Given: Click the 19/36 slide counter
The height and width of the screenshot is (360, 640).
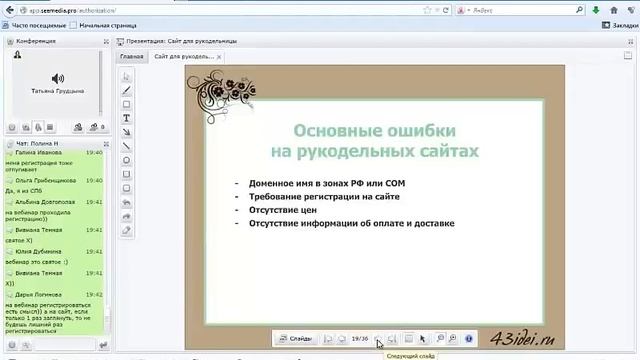Looking at the screenshot, I should tap(360, 339).
